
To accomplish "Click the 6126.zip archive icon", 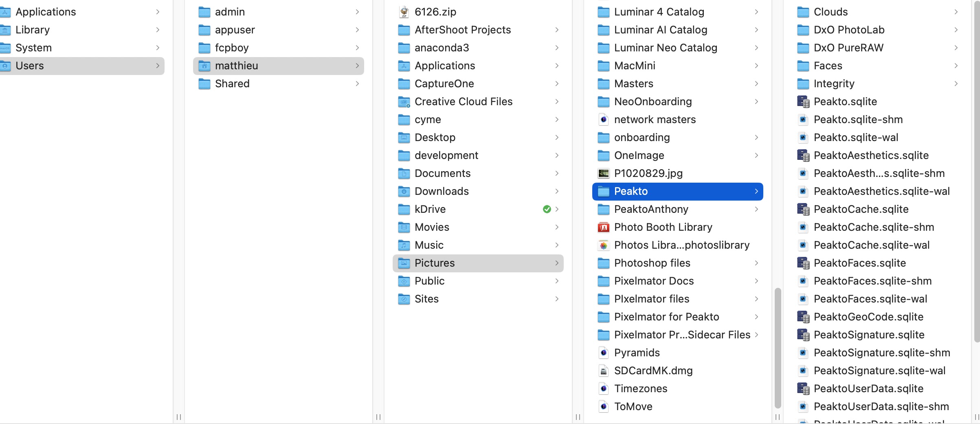I will pyautogui.click(x=404, y=12).
